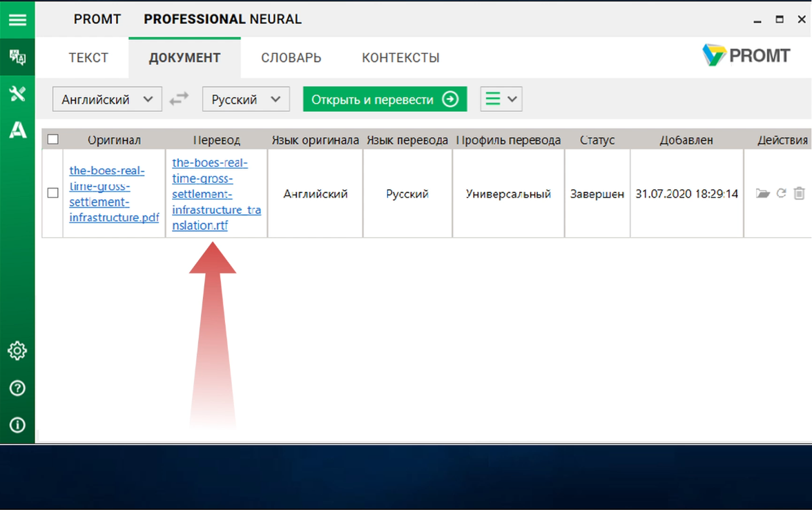Viewport: 812px width, 510px height.
Task: Open original file link ending in infrastructure.pdf
Action: [114, 193]
